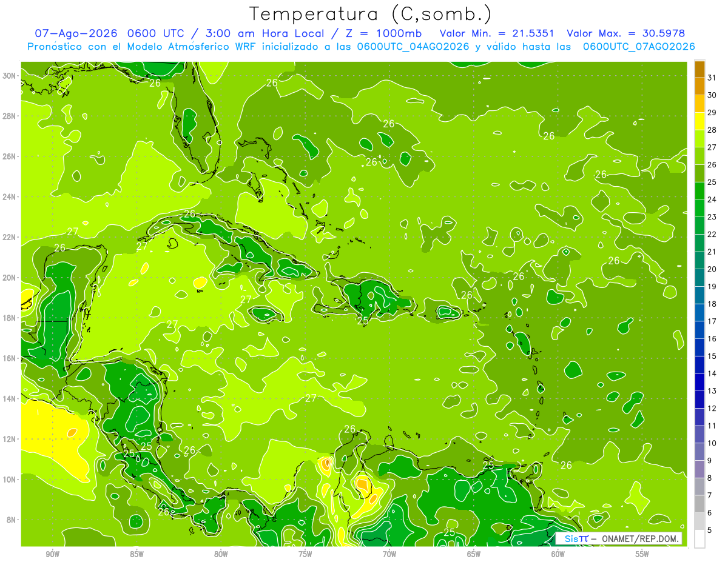The width and height of the screenshot is (728, 562).
Task: Pick the yellow swatch between 28 and 29
Action: (x=699, y=121)
